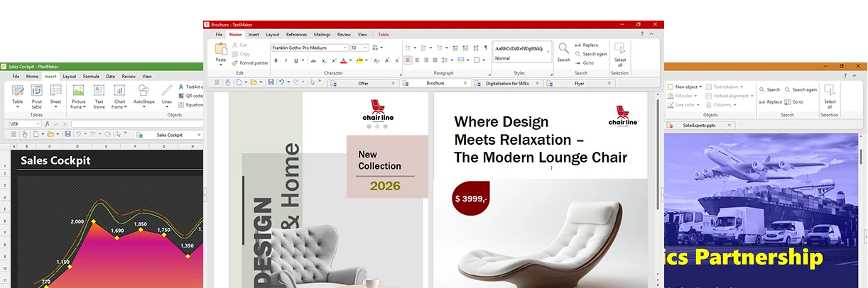868x288 pixels.
Task: Click the fx function icon in PlanMaker
Action: pyautogui.click(x=48, y=123)
